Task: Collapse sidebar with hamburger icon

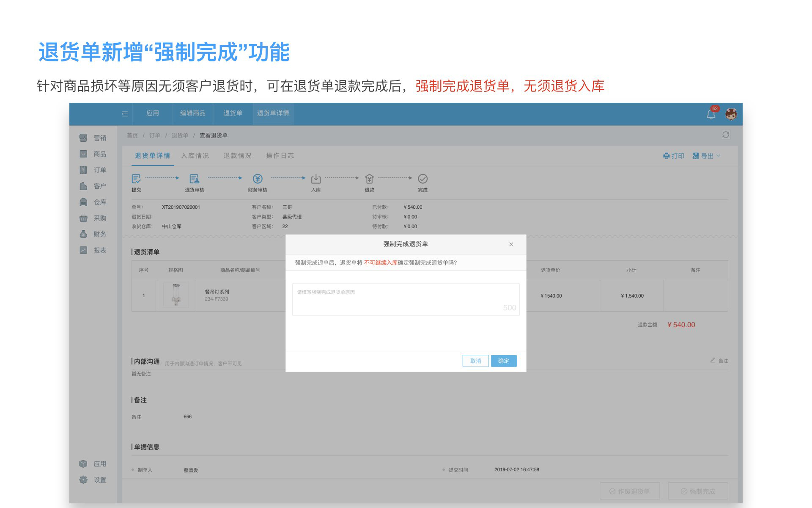Action: pyautogui.click(x=125, y=113)
